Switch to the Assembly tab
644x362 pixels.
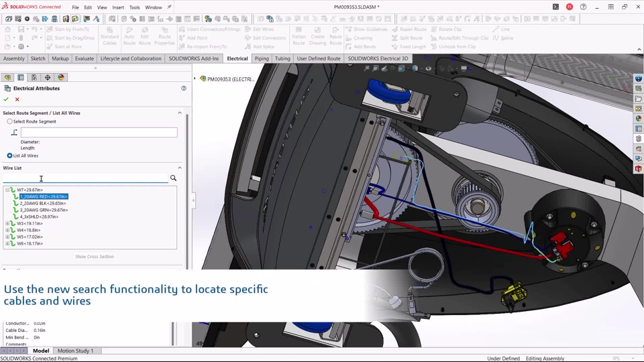pos(14,58)
